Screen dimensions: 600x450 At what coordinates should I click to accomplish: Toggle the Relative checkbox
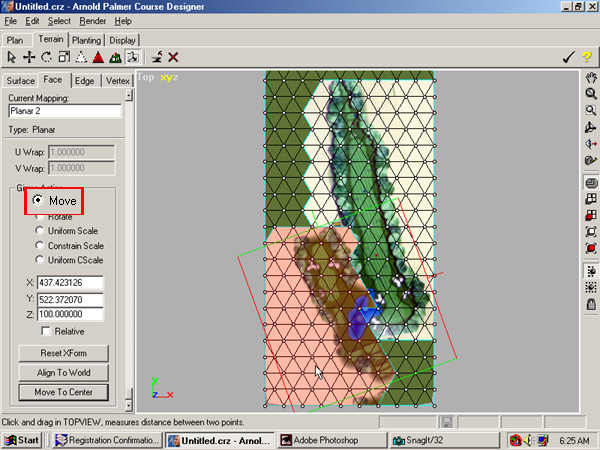pos(46,331)
